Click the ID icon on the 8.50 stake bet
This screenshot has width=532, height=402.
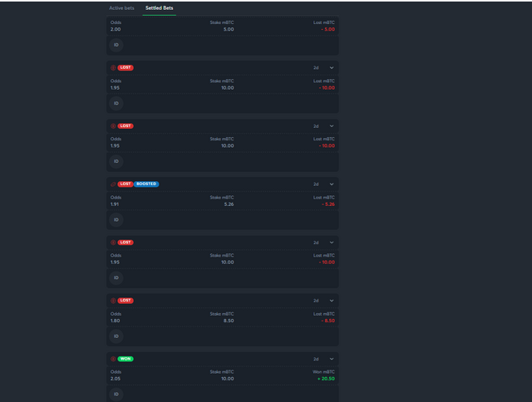pos(116,336)
